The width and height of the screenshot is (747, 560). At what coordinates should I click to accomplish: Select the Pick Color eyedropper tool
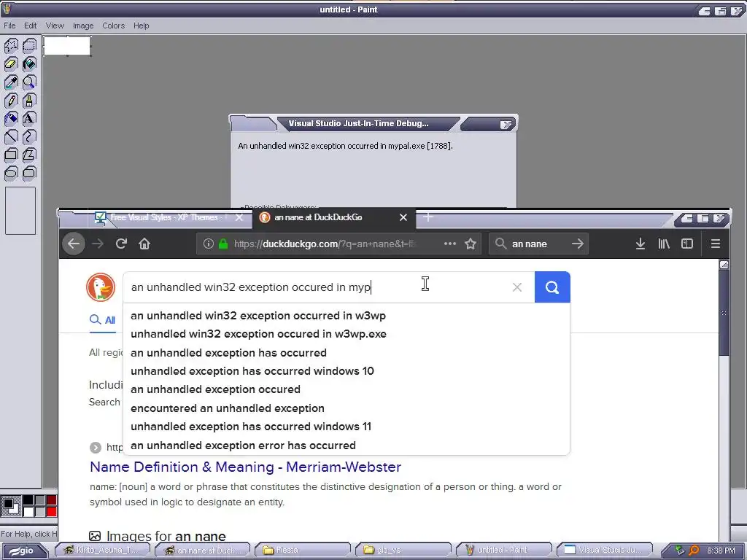click(x=11, y=82)
